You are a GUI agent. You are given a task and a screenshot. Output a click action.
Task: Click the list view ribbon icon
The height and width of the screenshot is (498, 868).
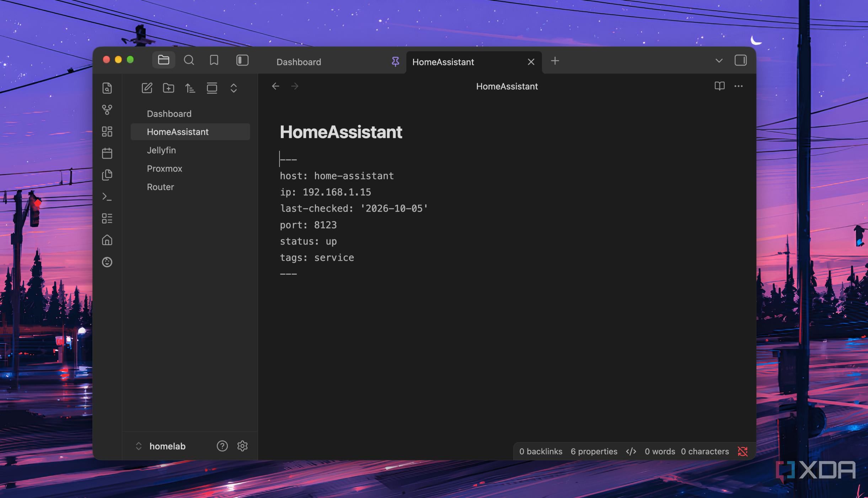click(x=107, y=218)
